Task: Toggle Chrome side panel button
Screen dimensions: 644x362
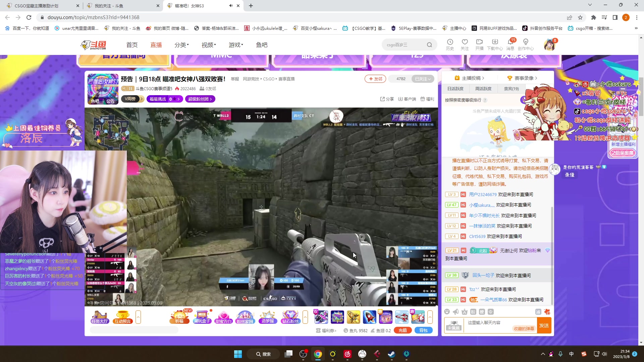Action: [615, 17]
